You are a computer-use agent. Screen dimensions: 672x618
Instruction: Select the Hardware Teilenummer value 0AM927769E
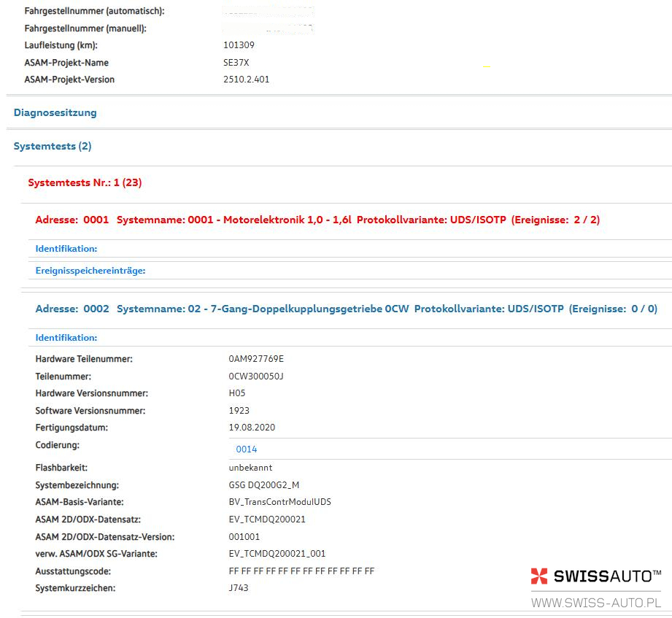[256, 359]
